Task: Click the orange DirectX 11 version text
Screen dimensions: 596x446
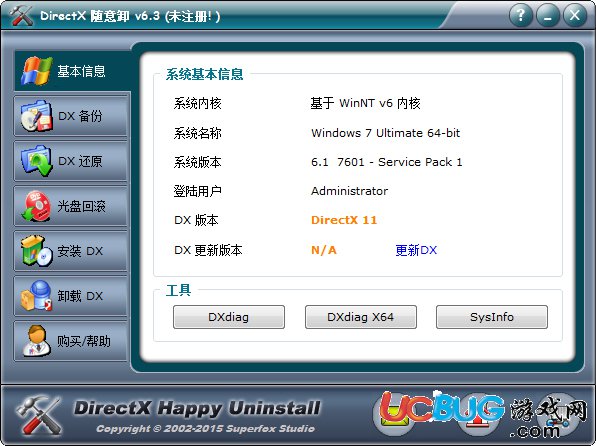Action: click(344, 220)
